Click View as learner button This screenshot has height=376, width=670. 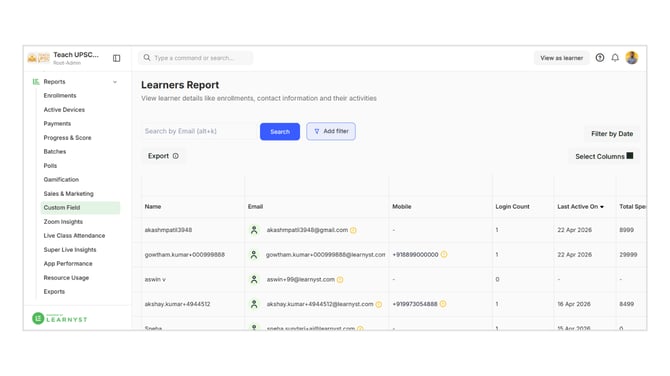(561, 58)
